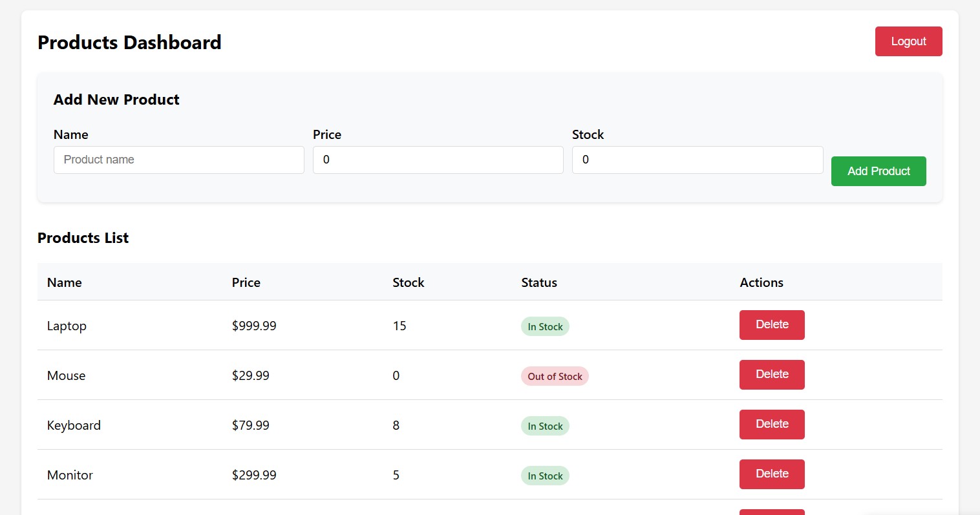Click the Name column header
The image size is (980, 515).
click(x=64, y=282)
